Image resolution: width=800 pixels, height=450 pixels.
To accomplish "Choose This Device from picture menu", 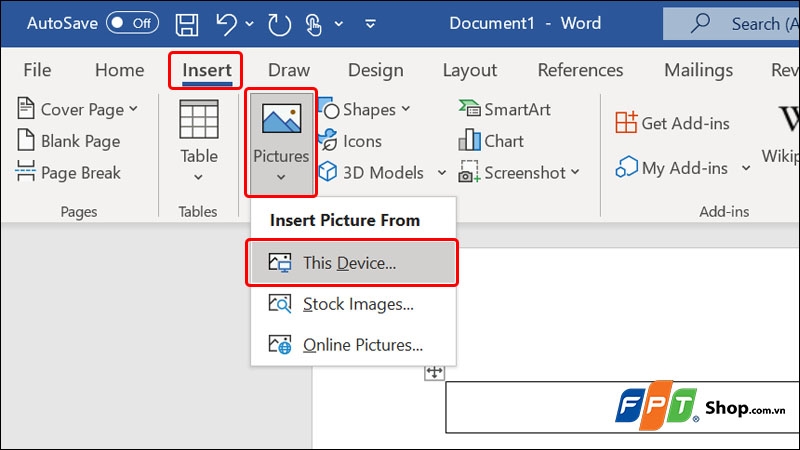I will [x=350, y=264].
